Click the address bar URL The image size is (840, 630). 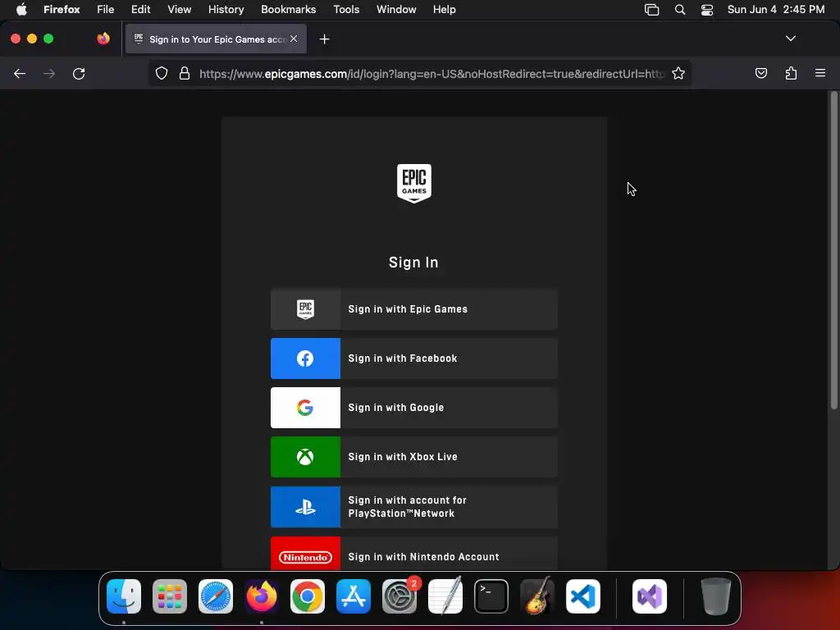pyautogui.click(x=431, y=74)
